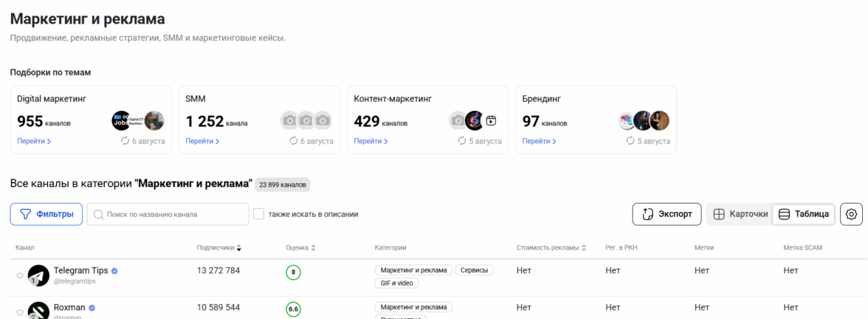Switch to Карточки view
868x319 pixels.
[x=740, y=214]
